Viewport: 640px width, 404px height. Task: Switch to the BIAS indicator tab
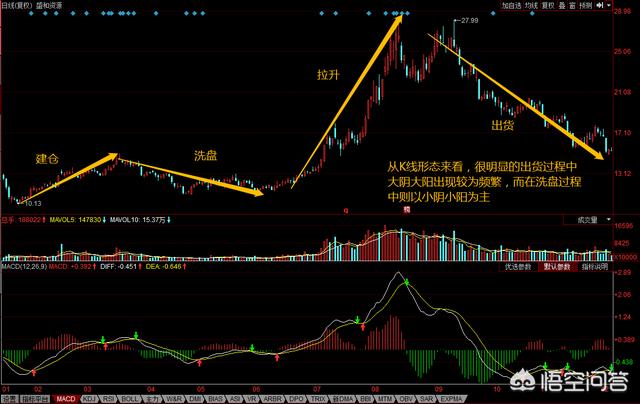216,399
